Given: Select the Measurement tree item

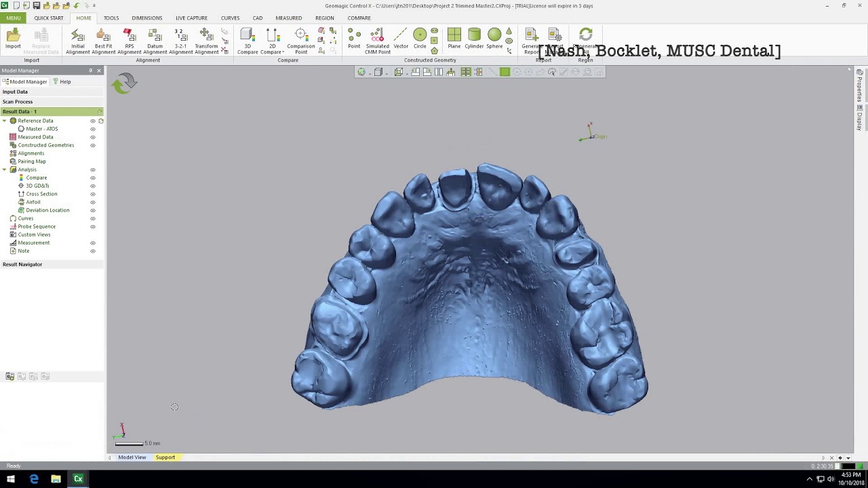Looking at the screenshot, I should click(34, 243).
